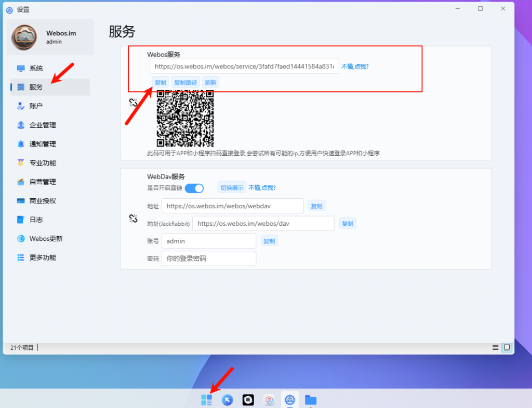
Task: Click the 复制路径 button
Action: coord(185,82)
